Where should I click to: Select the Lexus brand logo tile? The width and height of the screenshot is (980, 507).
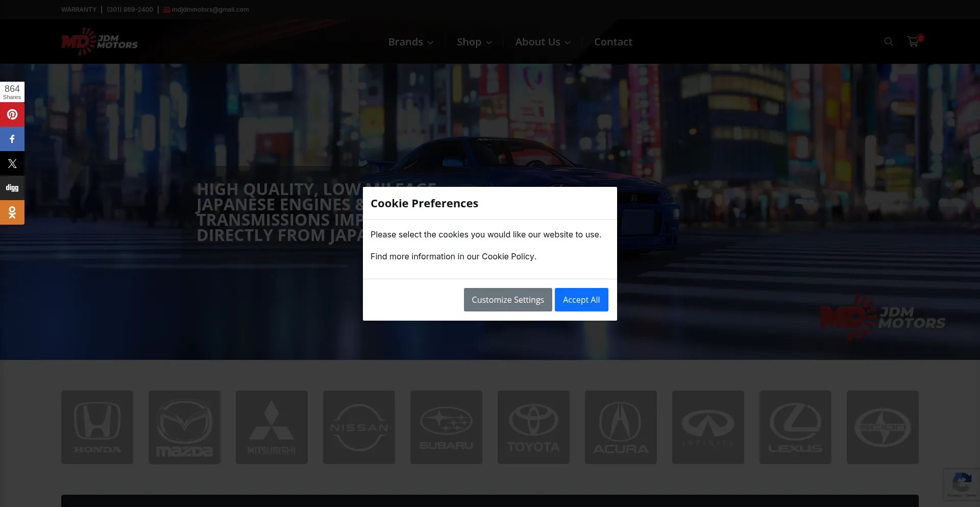(x=795, y=427)
